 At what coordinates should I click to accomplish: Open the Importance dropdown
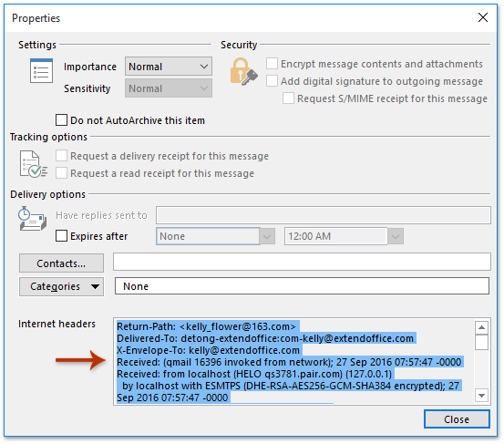pos(169,67)
